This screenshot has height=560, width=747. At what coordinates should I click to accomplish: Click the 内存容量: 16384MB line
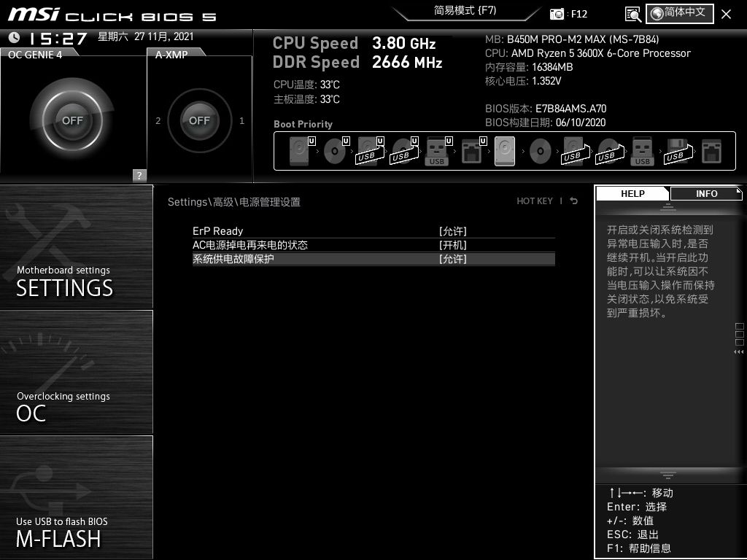pos(529,67)
